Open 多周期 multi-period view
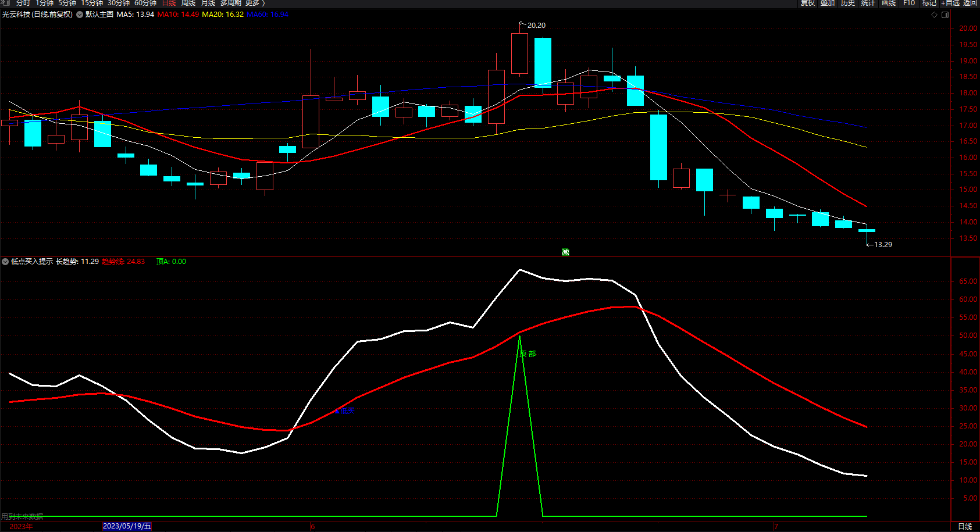The image size is (980, 532). 230,3
